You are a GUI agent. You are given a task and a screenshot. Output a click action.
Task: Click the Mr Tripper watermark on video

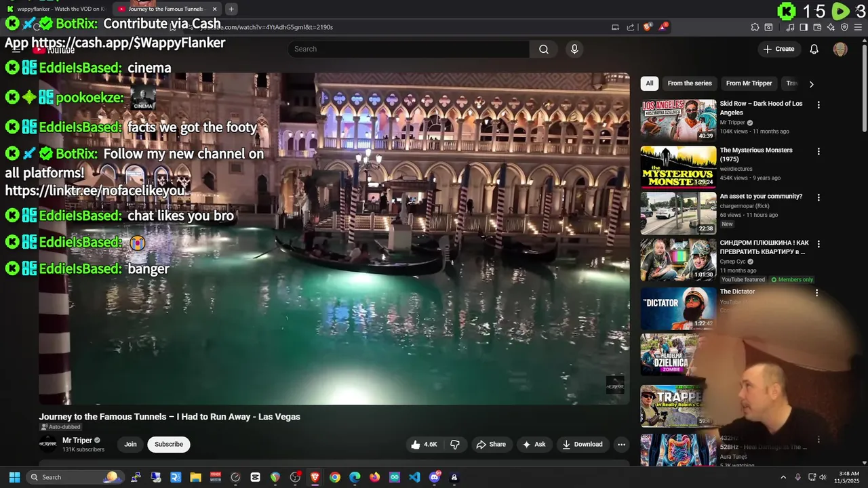coord(615,385)
